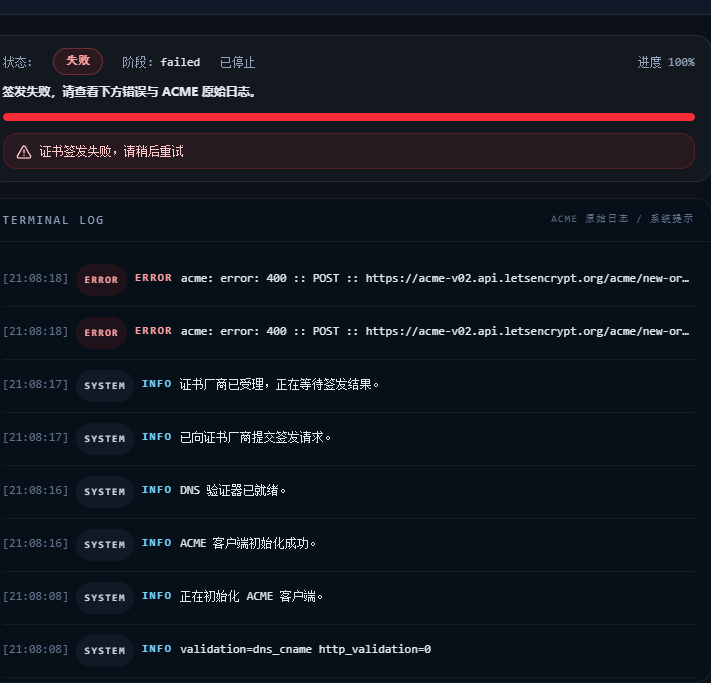Click the SYSTEM badge on DNS 验证器 row

click(x=105, y=492)
